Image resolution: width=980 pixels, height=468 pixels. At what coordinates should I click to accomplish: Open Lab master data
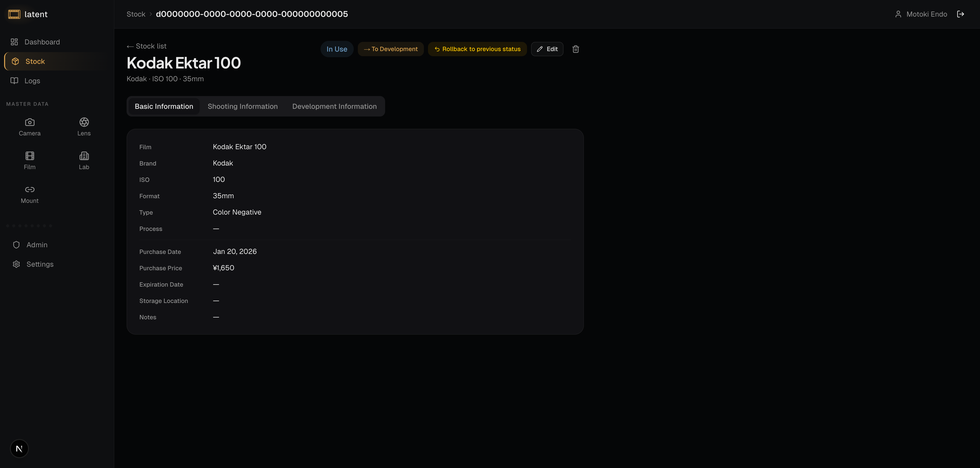84,160
